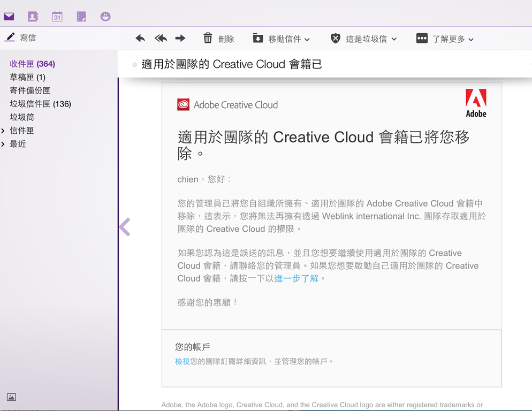
Task: Click the 感謝您的惠顧！ text
Action: click(x=207, y=302)
